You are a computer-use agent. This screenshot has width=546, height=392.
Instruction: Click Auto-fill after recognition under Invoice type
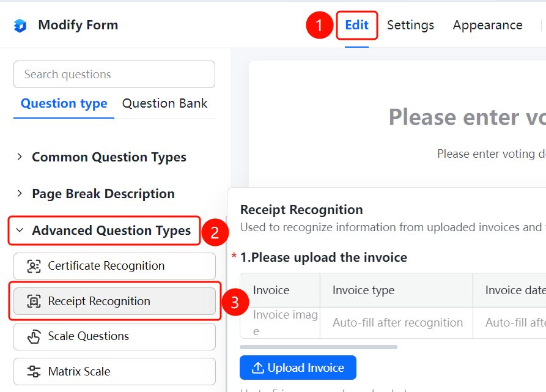[x=397, y=323]
